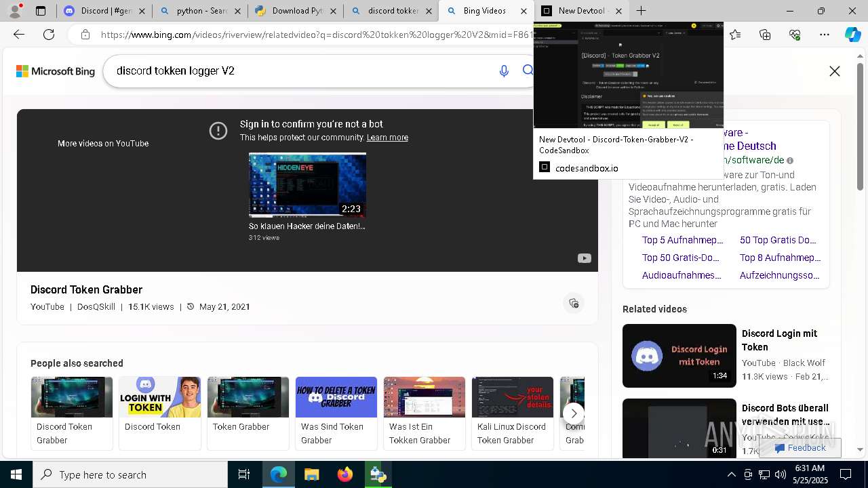868x488 pixels.
Task: Search by voice microphone icon
Action: [x=504, y=70]
